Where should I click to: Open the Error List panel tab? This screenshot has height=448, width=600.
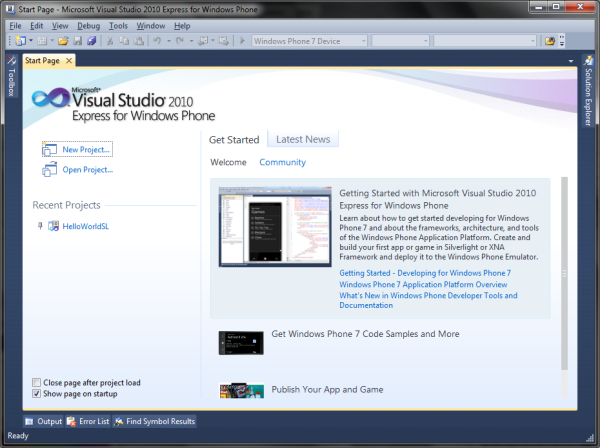click(x=88, y=421)
